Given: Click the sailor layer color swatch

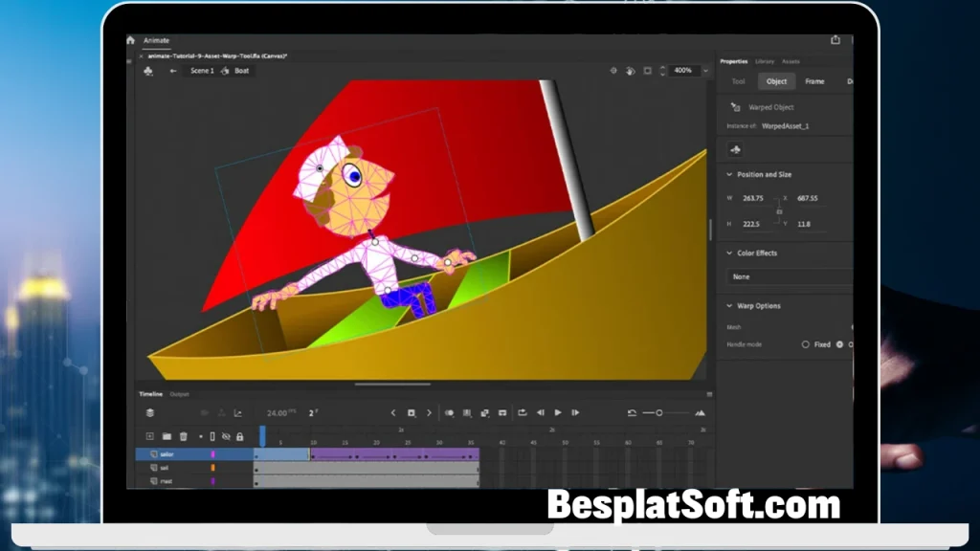Looking at the screenshot, I should (x=212, y=454).
